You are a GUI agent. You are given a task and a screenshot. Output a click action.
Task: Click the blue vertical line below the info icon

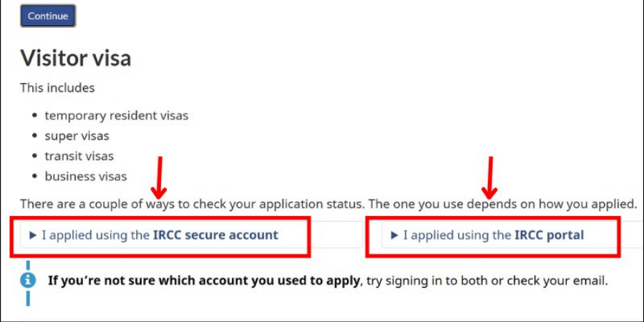(x=28, y=298)
